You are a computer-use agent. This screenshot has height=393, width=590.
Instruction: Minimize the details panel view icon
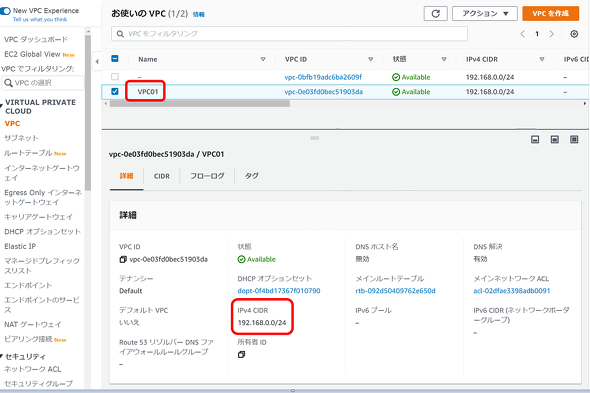(535, 140)
